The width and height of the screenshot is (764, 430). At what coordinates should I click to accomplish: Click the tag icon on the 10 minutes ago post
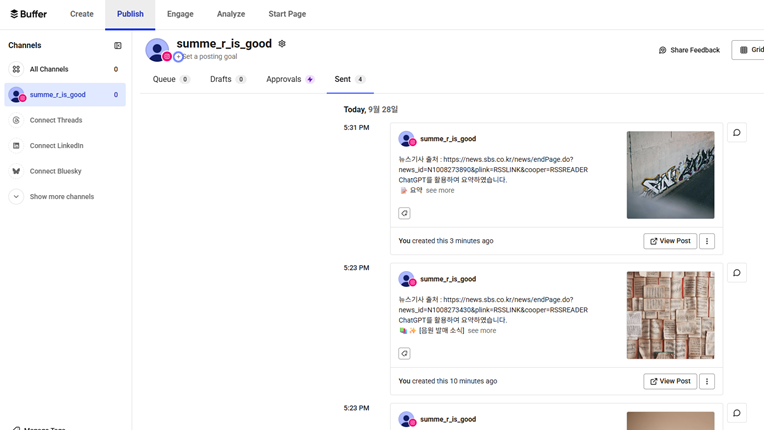[x=404, y=354]
